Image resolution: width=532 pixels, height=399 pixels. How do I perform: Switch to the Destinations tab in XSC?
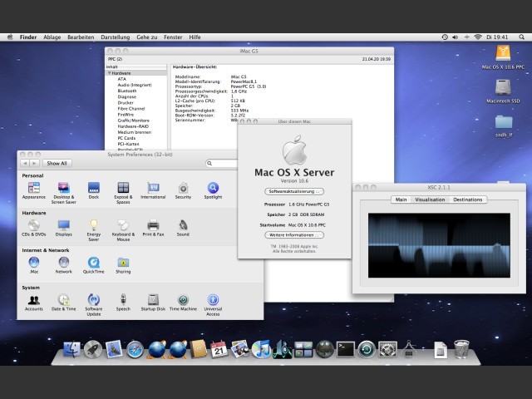click(467, 199)
